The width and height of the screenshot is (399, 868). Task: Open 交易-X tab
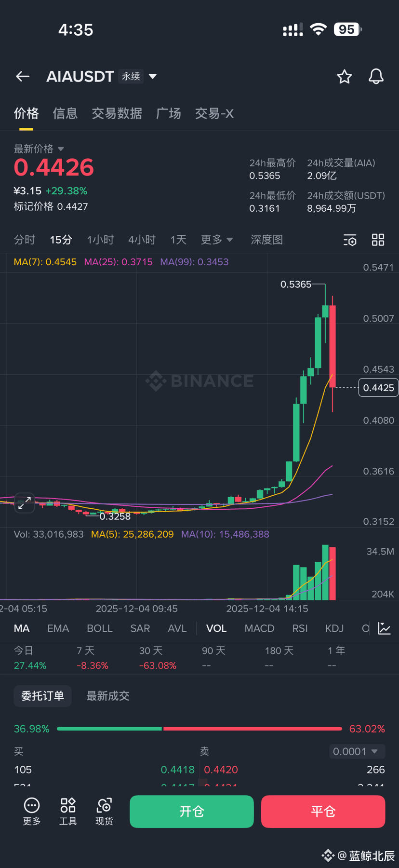pos(214,113)
